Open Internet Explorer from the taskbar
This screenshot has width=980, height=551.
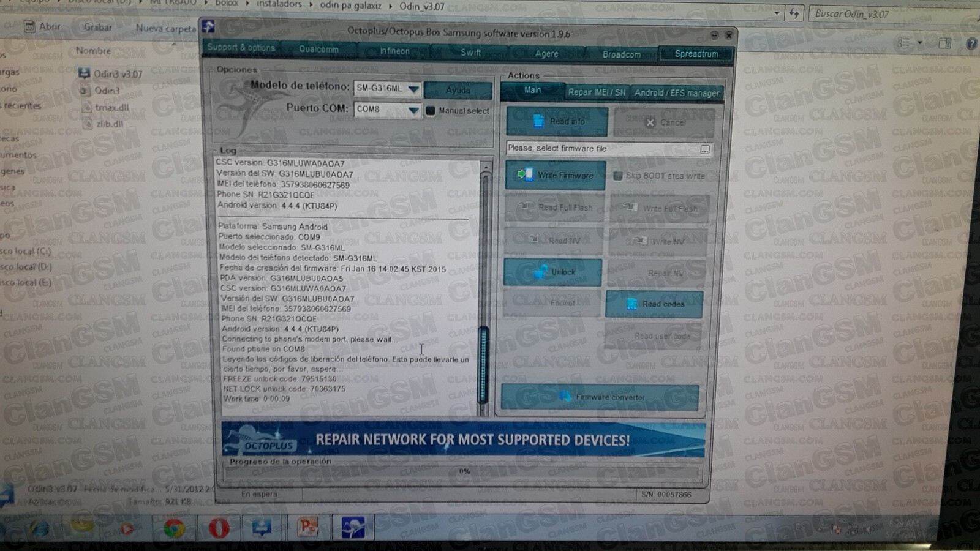(x=40, y=528)
